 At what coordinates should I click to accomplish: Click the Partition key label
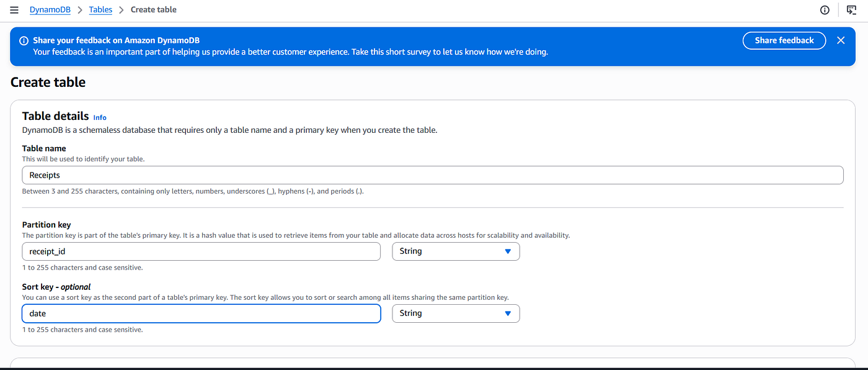(46, 225)
